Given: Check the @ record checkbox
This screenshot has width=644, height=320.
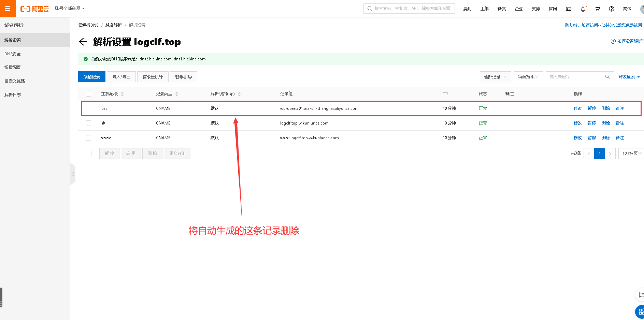Looking at the screenshot, I should click(88, 123).
